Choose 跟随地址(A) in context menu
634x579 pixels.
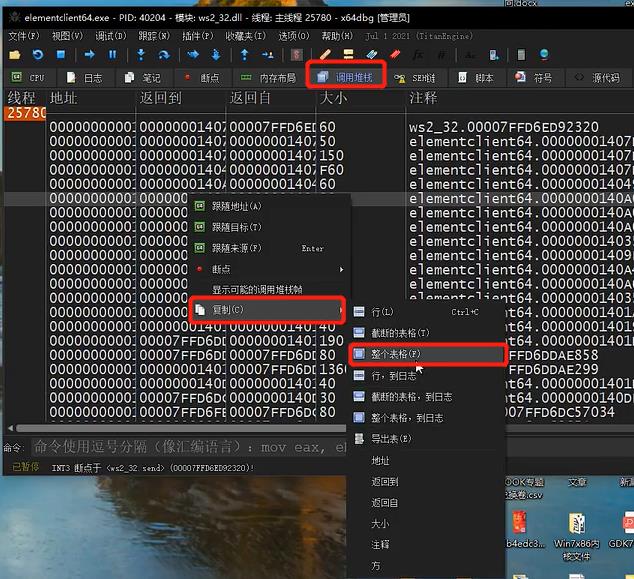236,206
